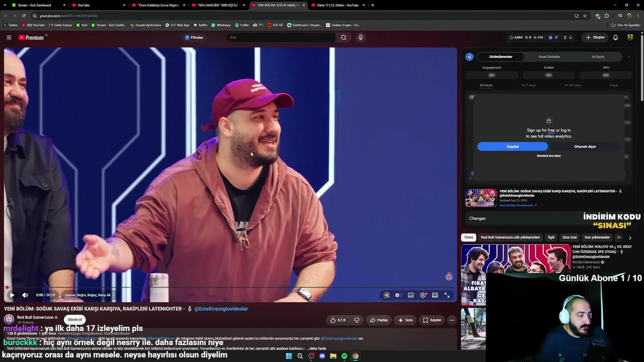Switch to Stream - Kick Dashboard browser tab
The height and width of the screenshot is (362, 644).
(35, 5)
